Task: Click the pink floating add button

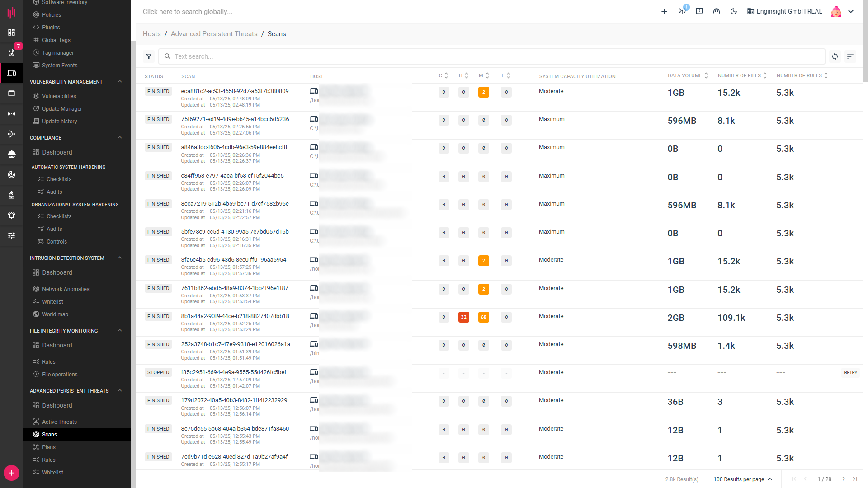Action: coord(11,473)
